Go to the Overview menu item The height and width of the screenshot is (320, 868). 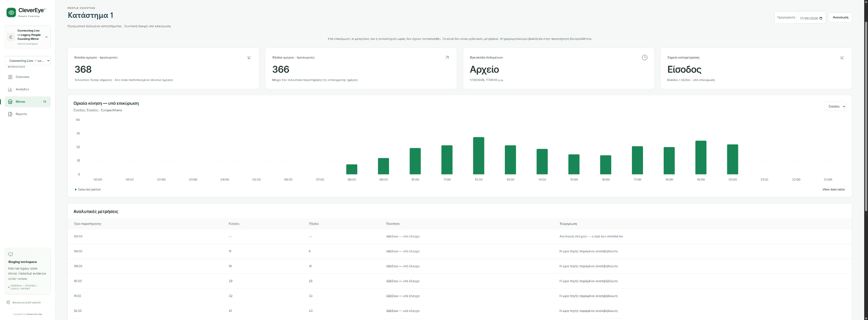point(28,77)
